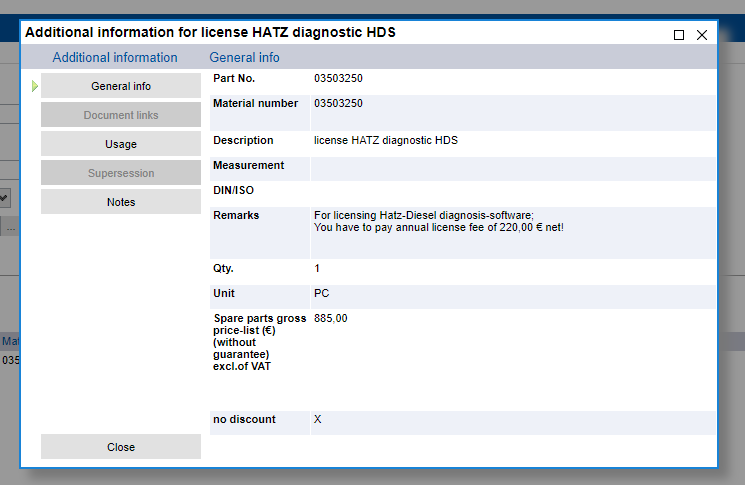Viewport: 745px width, 485px height.
Task: Select the Document links section
Action: click(x=121, y=115)
